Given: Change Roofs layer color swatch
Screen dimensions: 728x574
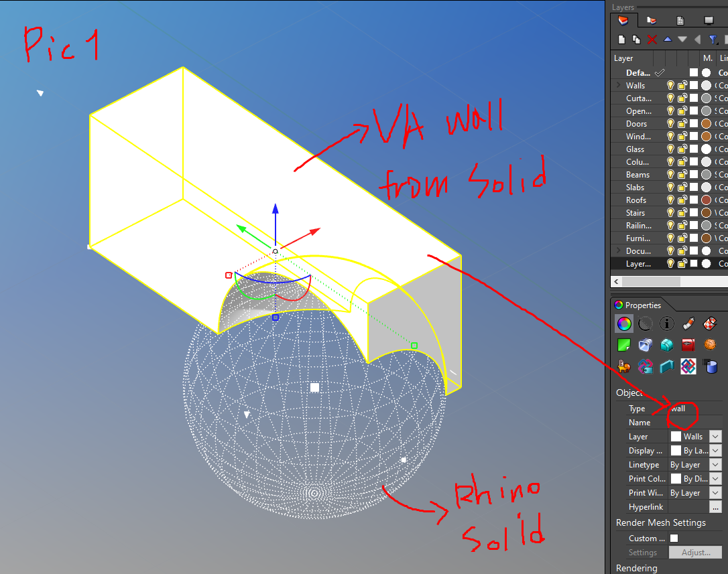Looking at the screenshot, I should click(x=694, y=200).
